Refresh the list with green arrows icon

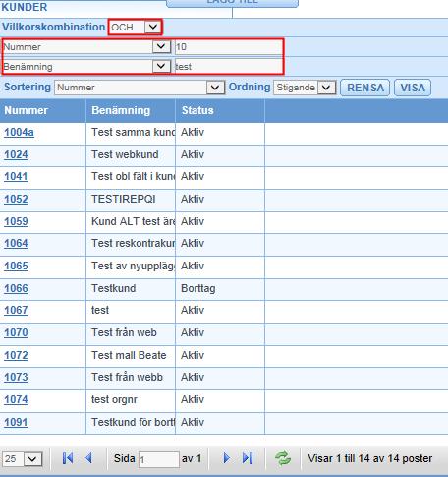pyautogui.click(x=283, y=458)
